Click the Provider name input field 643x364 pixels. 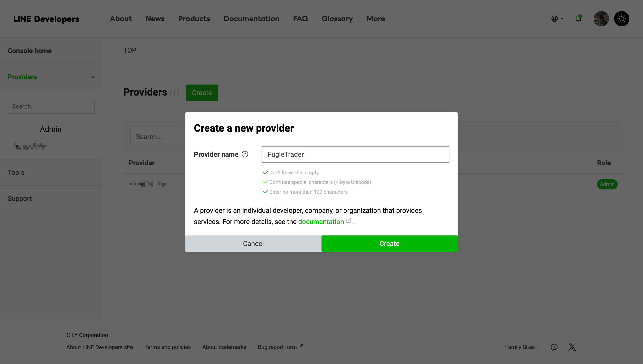(x=355, y=155)
